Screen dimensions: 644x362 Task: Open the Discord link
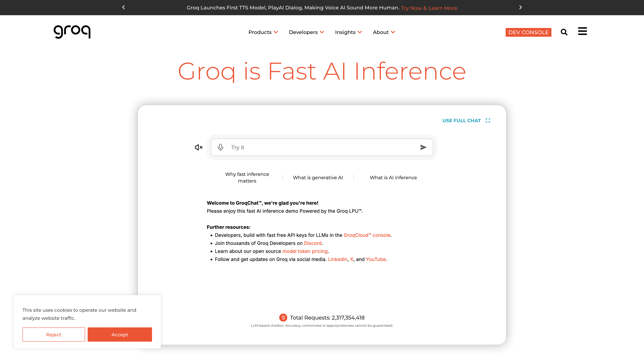313,243
